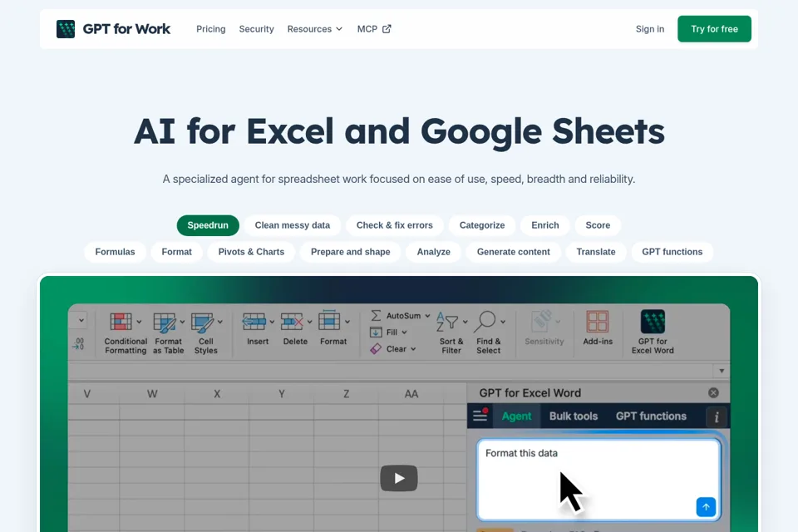The height and width of the screenshot is (532, 798).
Task: Open the Cell Styles icon
Action: (x=202, y=322)
